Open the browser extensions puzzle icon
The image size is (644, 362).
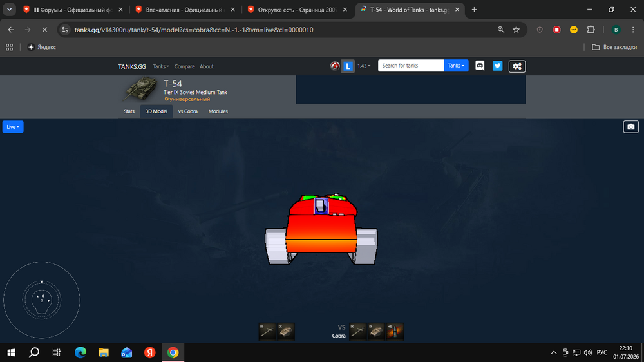591,30
